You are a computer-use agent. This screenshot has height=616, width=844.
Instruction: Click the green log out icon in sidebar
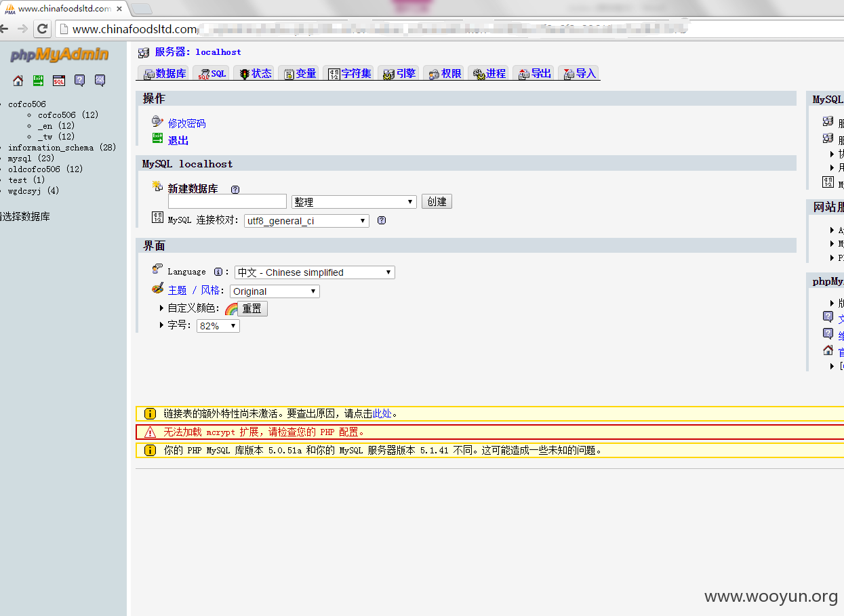point(39,81)
